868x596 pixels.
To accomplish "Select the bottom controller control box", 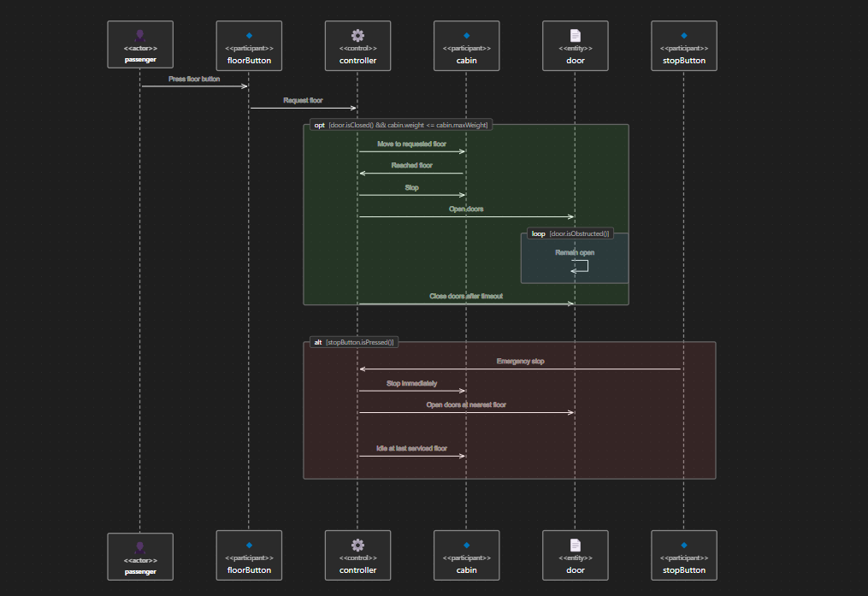I will click(357, 556).
